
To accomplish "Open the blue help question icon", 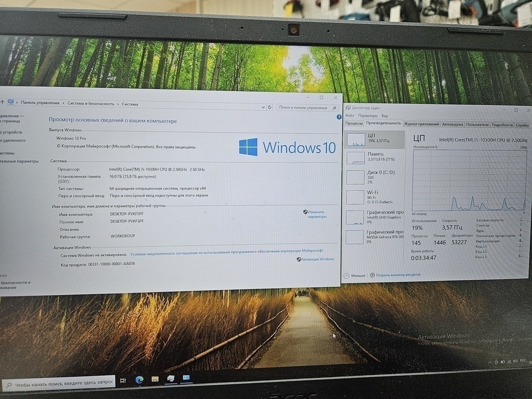I will pyautogui.click(x=338, y=117).
